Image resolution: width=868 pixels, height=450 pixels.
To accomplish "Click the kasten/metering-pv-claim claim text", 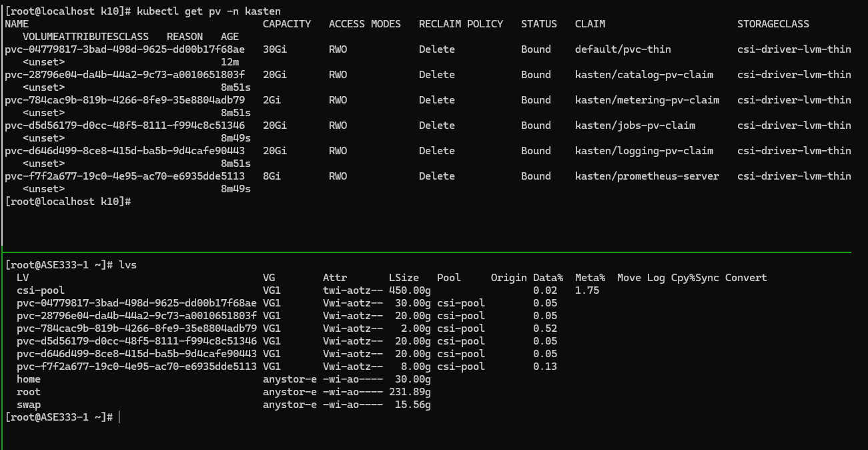I will tap(646, 100).
